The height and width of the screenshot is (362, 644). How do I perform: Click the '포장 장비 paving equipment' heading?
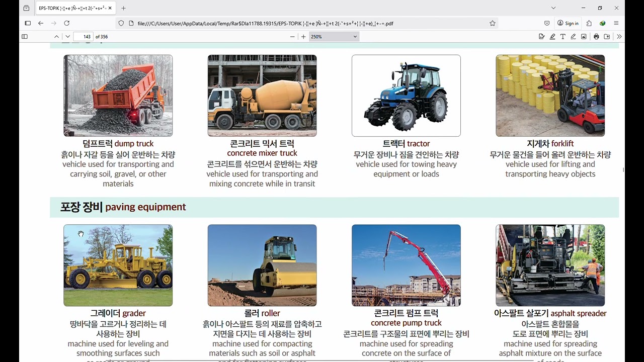[123, 207]
